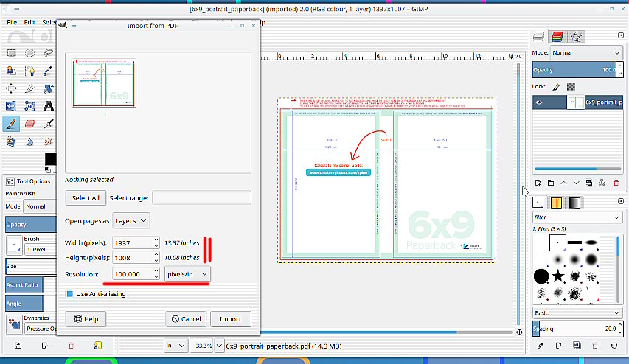Select the Rectangle Select tool

11,53
